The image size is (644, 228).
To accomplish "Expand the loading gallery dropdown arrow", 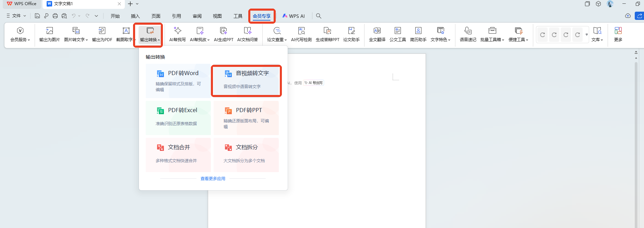I will [x=586, y=35].
